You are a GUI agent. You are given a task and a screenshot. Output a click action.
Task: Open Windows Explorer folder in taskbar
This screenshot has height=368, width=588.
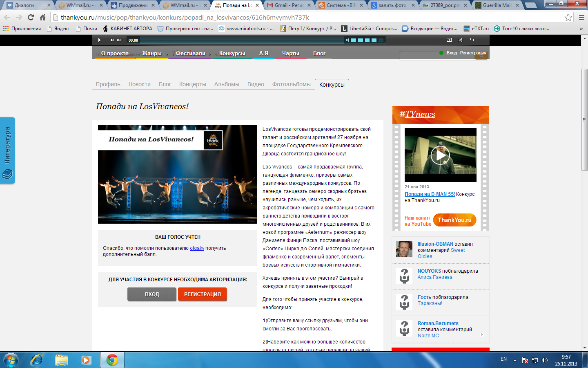click(61, 360)
